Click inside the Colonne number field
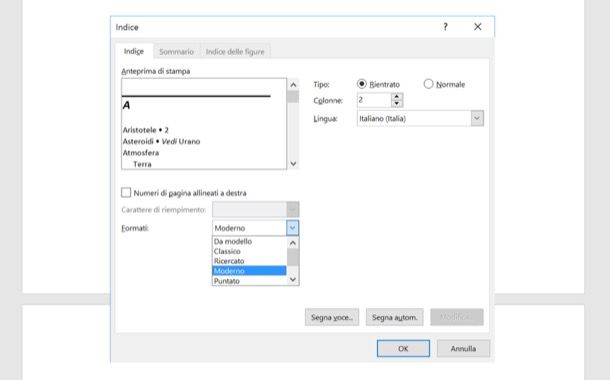The width and height of the screenshot is (610, 380). point(373,100)
